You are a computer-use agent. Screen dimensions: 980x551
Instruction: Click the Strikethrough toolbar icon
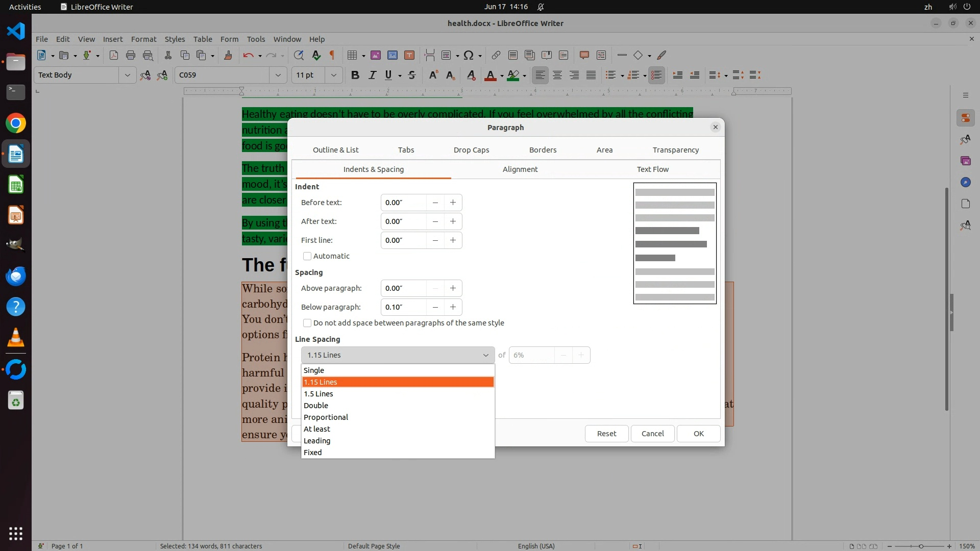[412, 75]
